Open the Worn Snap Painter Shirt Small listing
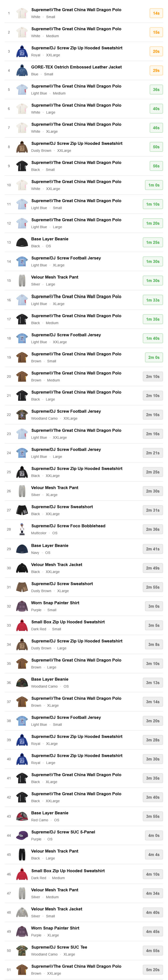Viewport: 168px width, 980px height. point(55,602)
